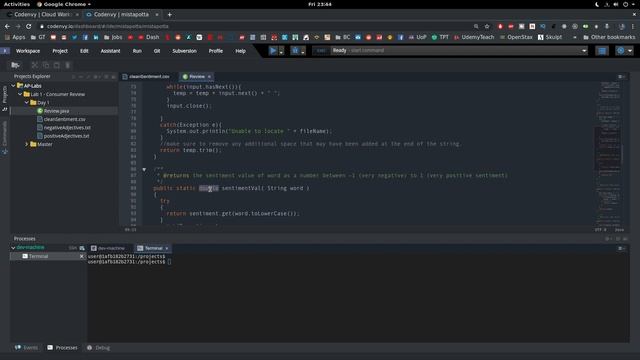Image resolution: width=640 pixels, height=360 pixels.
Task: Switch to dev-machine console tab
Action: pyautogui.click(x=108, y=248)
